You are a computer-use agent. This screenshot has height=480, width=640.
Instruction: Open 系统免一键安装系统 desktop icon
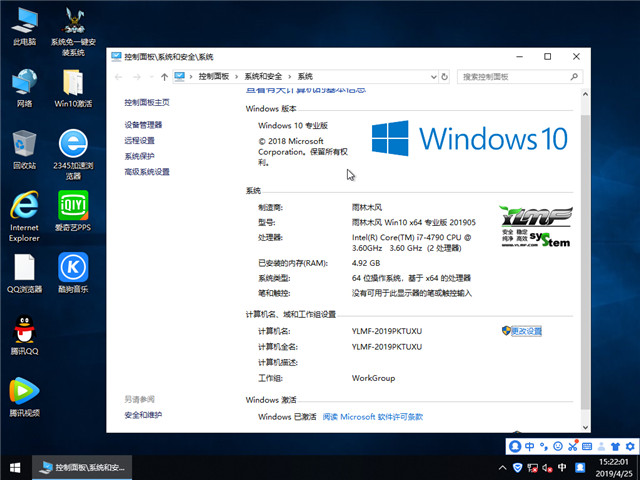click(x=73, y=32)
